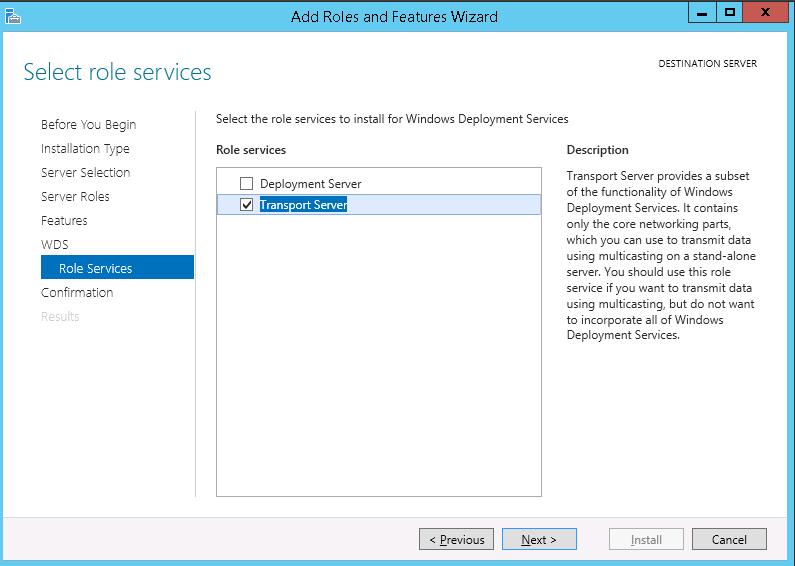Screen dimensions: 795x566
Task: Open the WDS step
Action: [54, 244]
